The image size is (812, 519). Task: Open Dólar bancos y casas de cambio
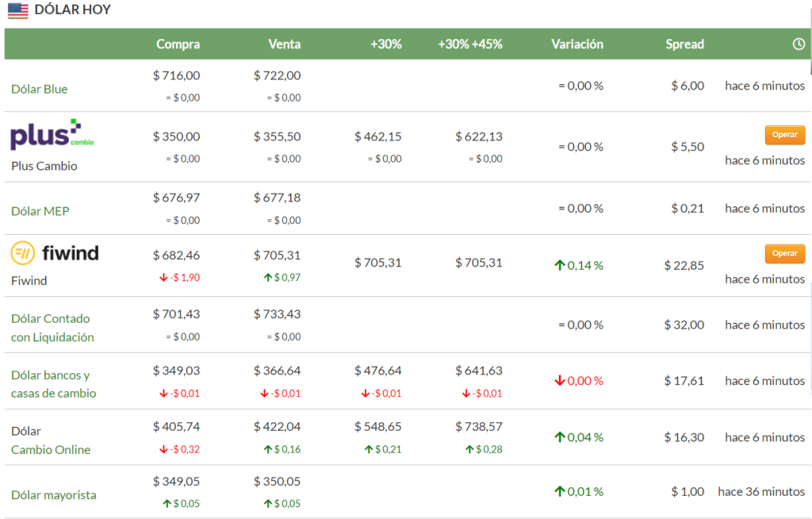coord(53,384)
